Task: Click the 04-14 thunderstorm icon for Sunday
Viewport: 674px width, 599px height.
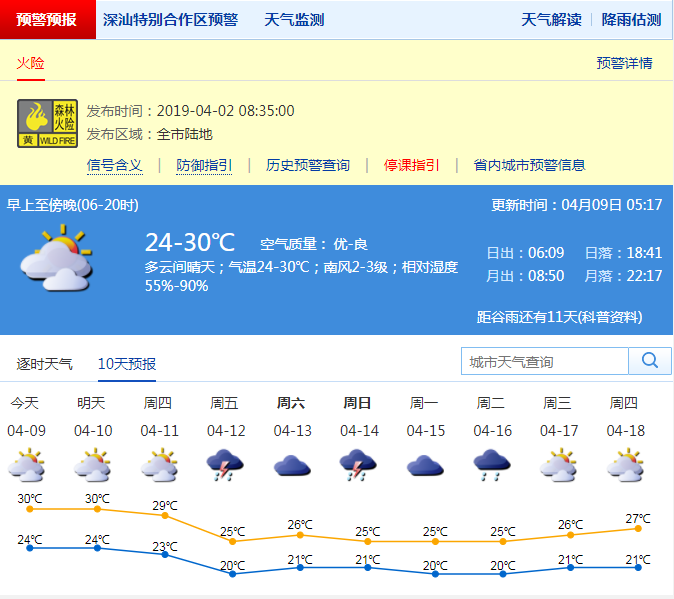Action: (x=358, y=465)
